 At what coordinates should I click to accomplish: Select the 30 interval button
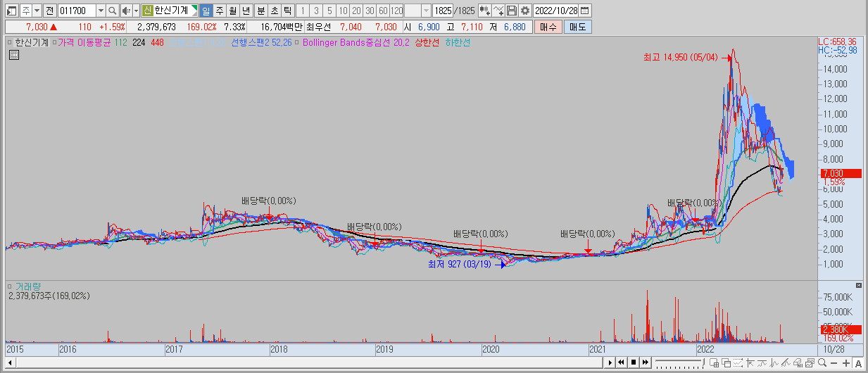tap(370, 11)
